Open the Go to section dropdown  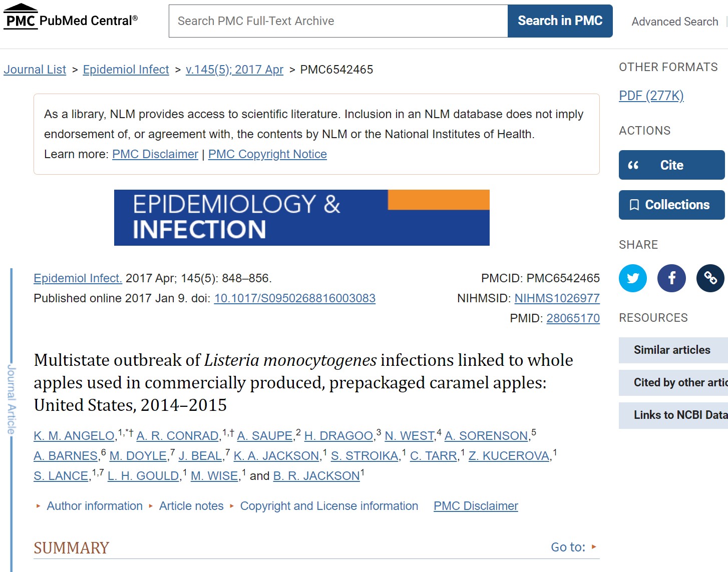[x=574, y=547]
